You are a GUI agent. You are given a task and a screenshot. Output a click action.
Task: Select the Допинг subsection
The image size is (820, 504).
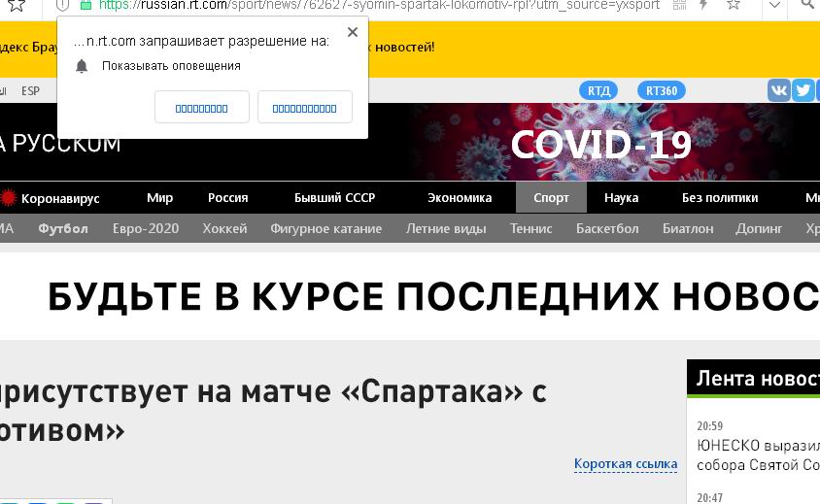click(760, 228)
